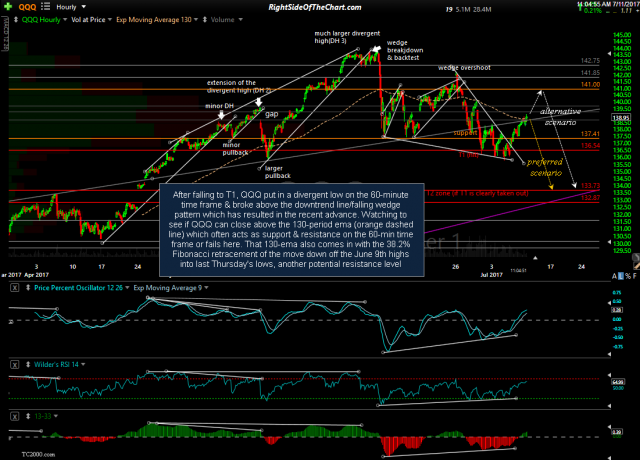Click the 'minor DH' annotation

[x=219, y=106]
